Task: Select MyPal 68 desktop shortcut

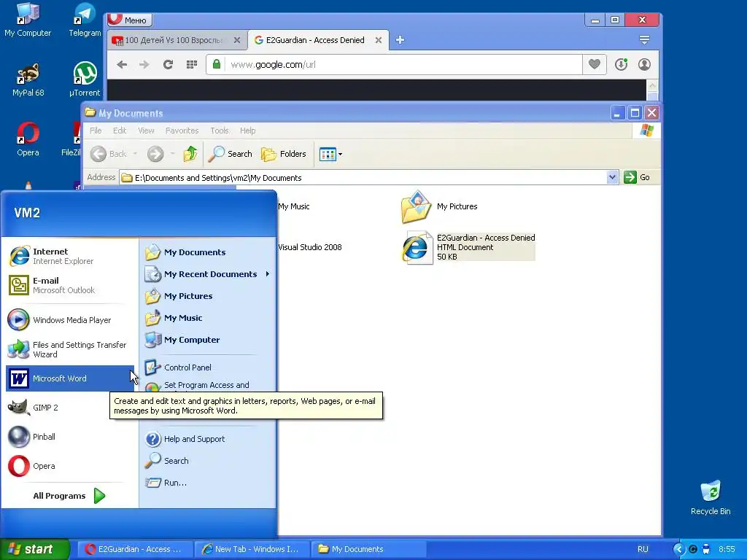Action: pyautogui.click(x=28, y=80)
